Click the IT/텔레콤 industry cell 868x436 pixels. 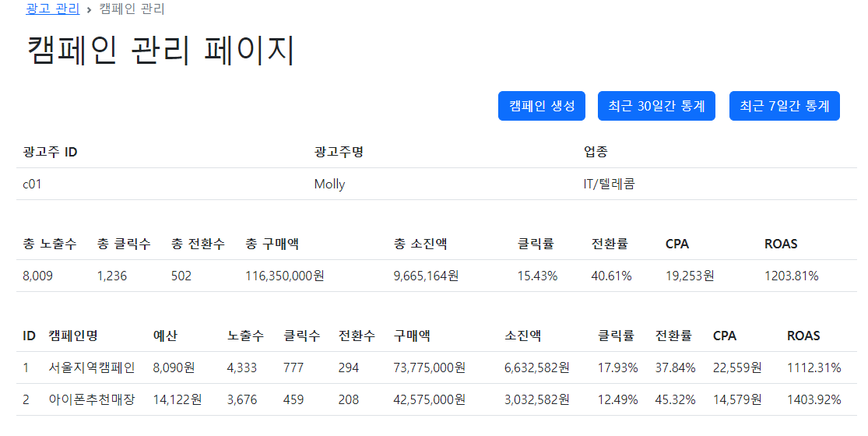pos(609,185)
